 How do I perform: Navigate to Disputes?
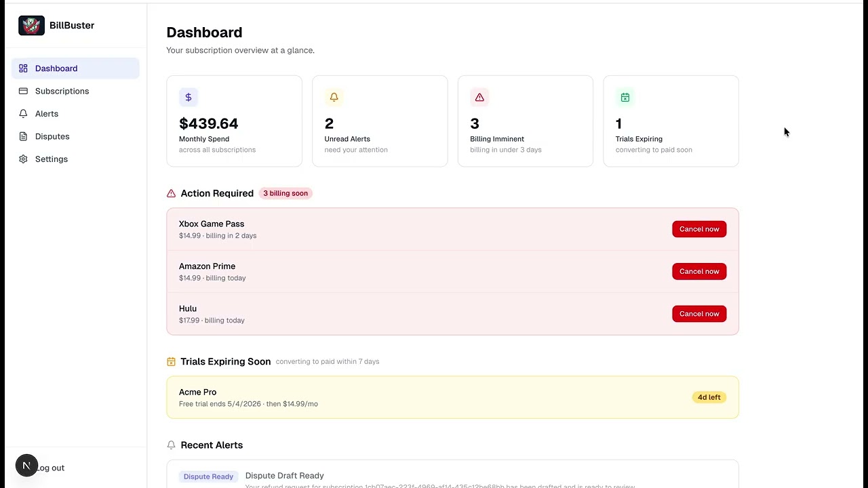click(x=75, y=136)
